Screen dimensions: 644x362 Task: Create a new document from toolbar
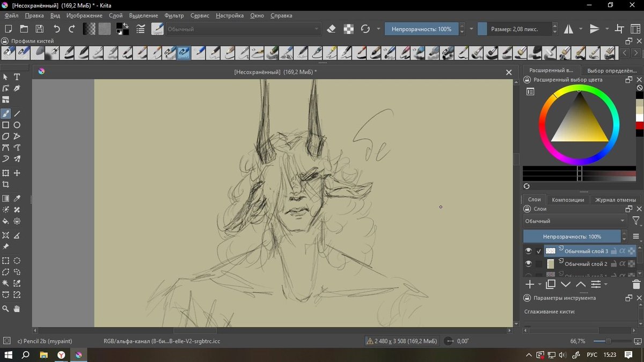click(9, 29)
